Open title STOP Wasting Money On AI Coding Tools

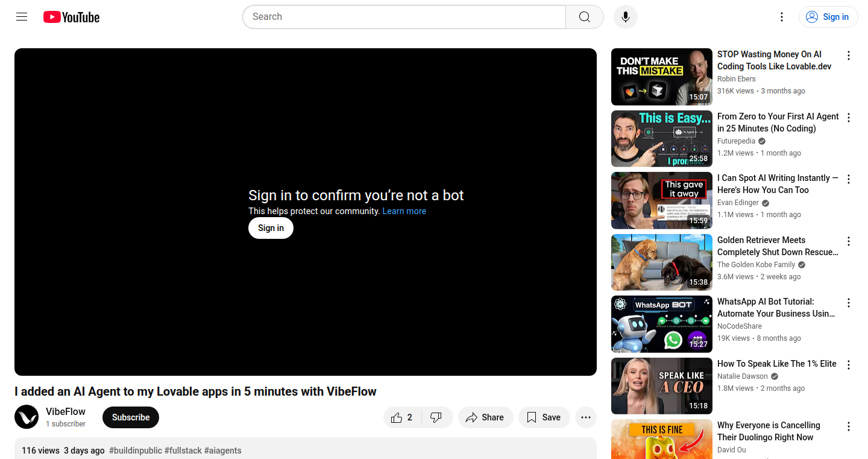pyautogui.click(x=774, y=60)
